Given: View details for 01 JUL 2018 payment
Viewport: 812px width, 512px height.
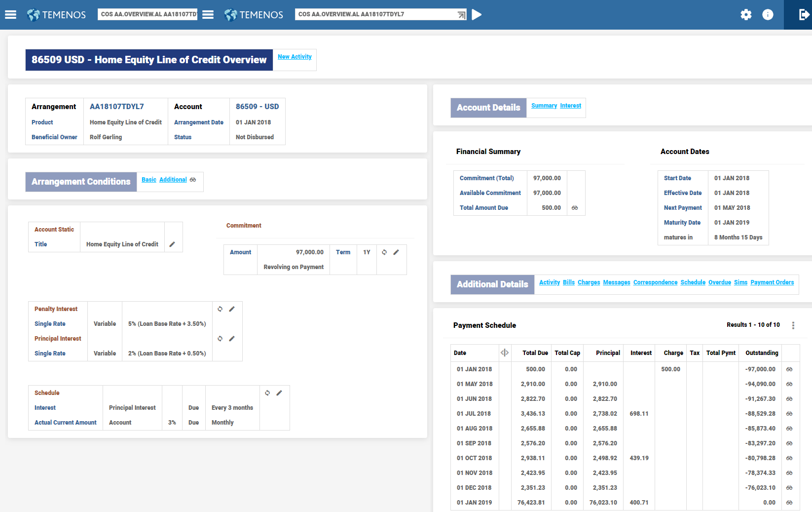Looking at the screenshot, I should [789, 414].
